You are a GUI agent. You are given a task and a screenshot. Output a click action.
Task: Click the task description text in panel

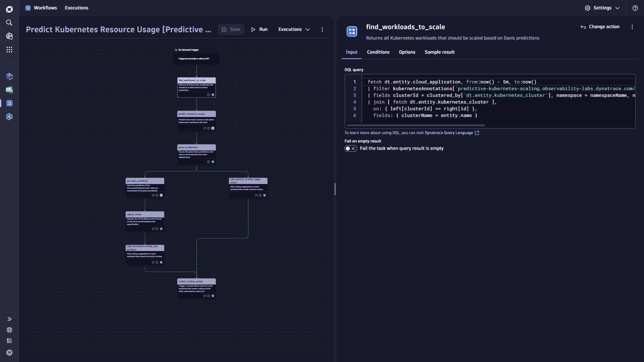click(x=452, y=38)
